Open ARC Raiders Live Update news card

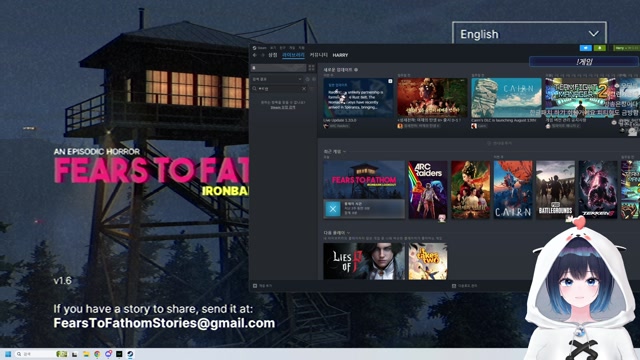(x=358, y=98)
